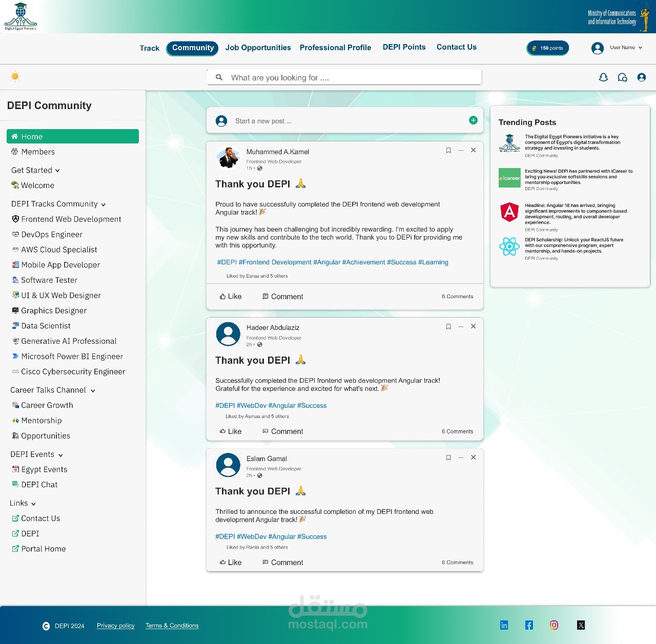Open Terms & Conditions link
Screen dimensions: 656x644
[172, 626]
